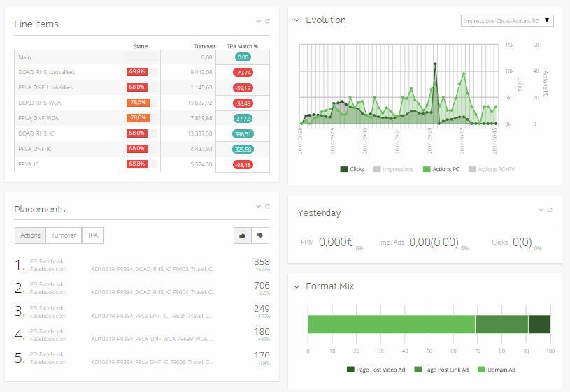
Task: Collapse the Evolution panel
Action: [297, 20]
